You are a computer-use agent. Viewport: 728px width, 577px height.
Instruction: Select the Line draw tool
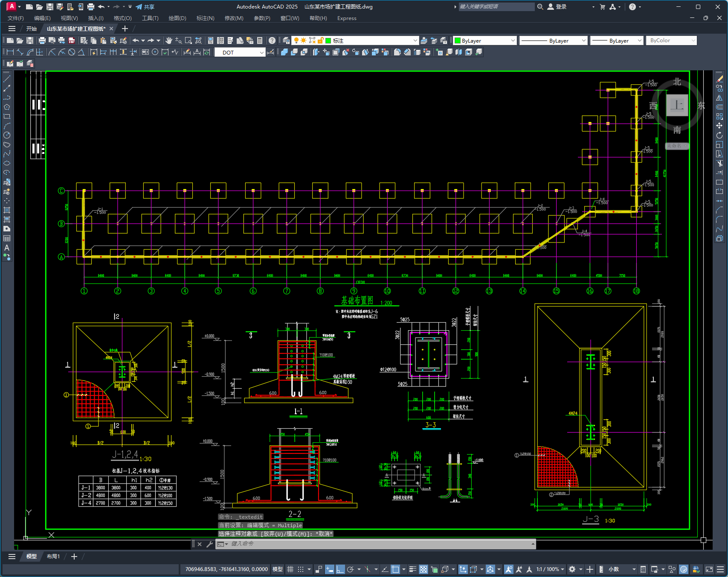[x=7, y=79]
